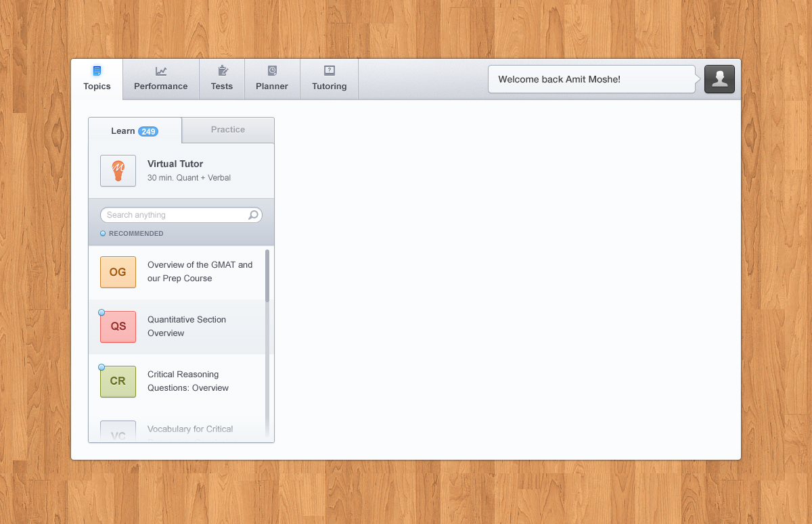Image resolution: width=812 pixels, height=524 pixels.
Task: Focus the Search anything field
Action: [x=181, y=215]
